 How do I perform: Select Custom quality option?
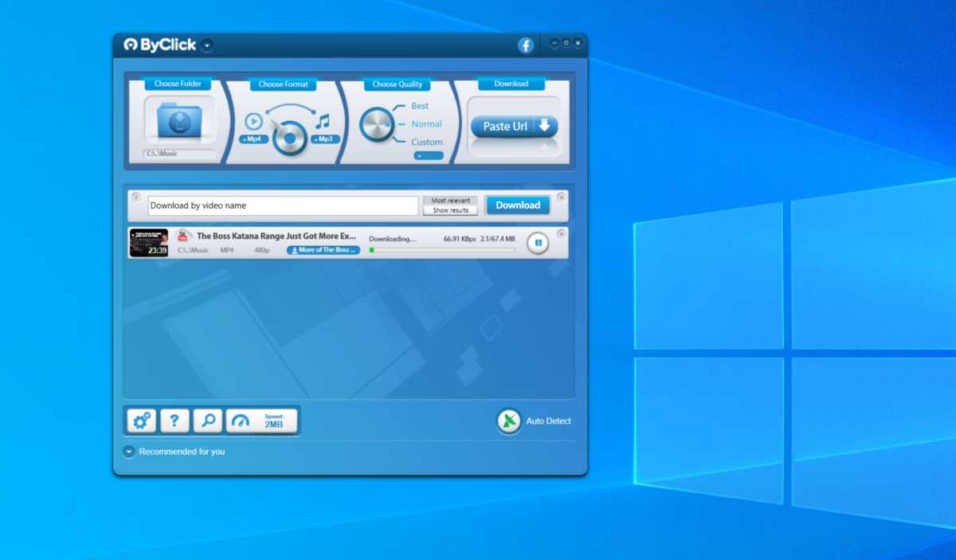(426, 142)
